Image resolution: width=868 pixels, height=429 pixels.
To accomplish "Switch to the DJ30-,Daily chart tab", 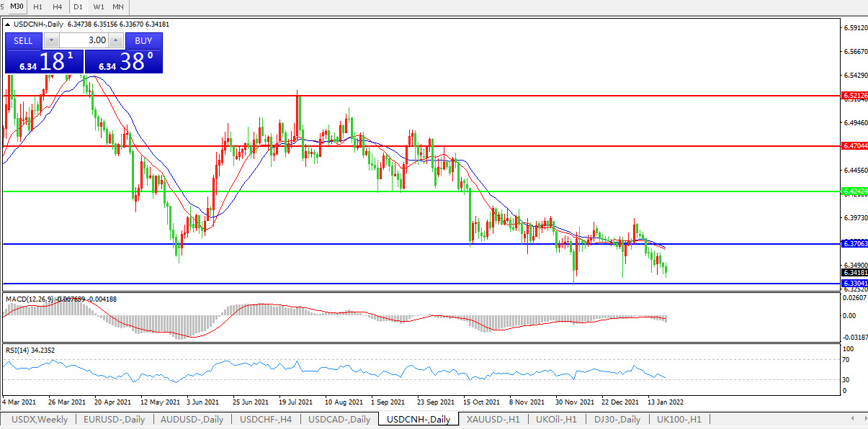I will coord(619,419).
